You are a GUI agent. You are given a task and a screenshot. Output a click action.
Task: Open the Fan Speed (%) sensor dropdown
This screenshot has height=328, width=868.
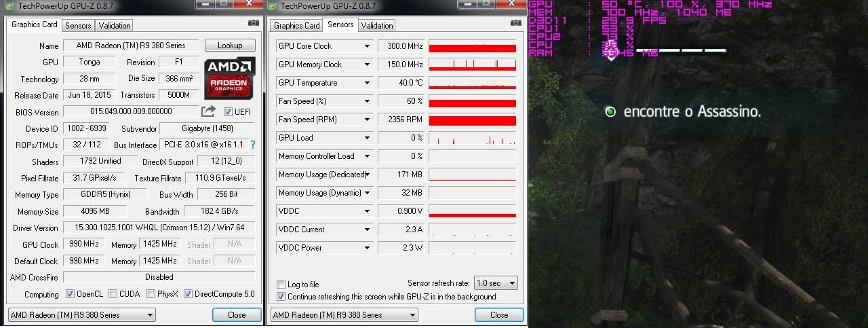click(367, 101)
